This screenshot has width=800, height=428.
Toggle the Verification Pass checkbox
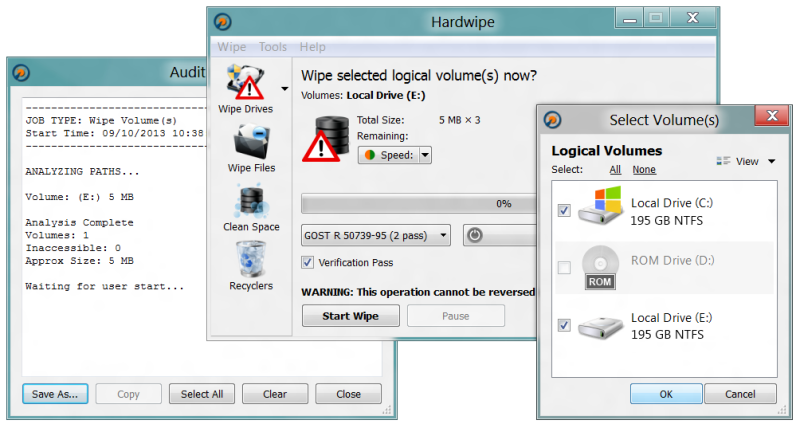coord(307,262)
